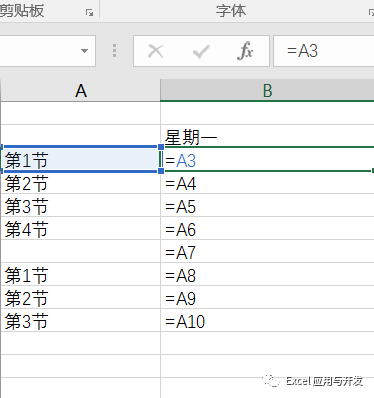Select cell with formula =A10
374x398 pixels.
click(267, 320)
